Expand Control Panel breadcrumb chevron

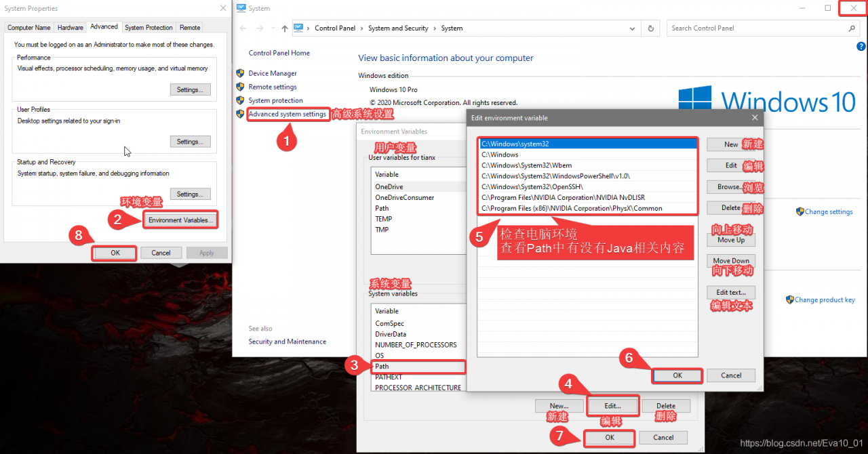click(363, 28)
